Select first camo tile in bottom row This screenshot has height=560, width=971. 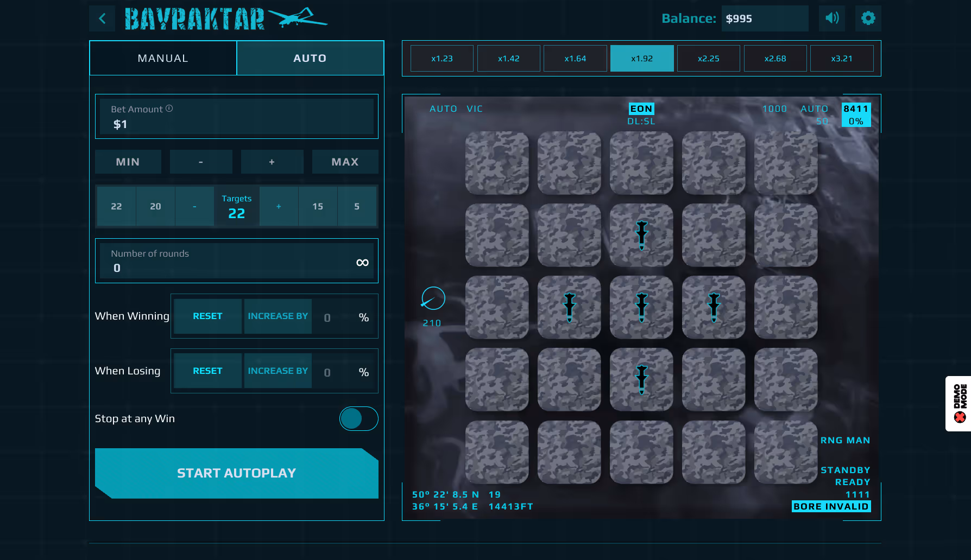point(497,452)
